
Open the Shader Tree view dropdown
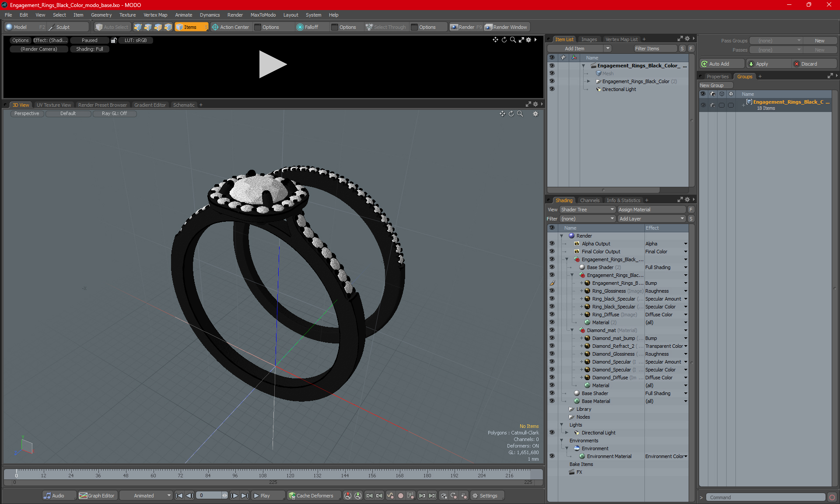588,210
